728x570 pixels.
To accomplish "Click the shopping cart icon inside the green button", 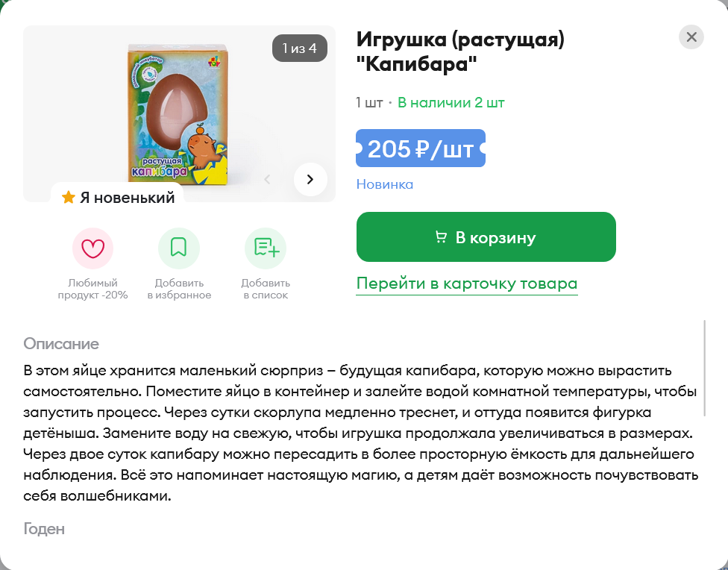I will click(x=441, y=237).
